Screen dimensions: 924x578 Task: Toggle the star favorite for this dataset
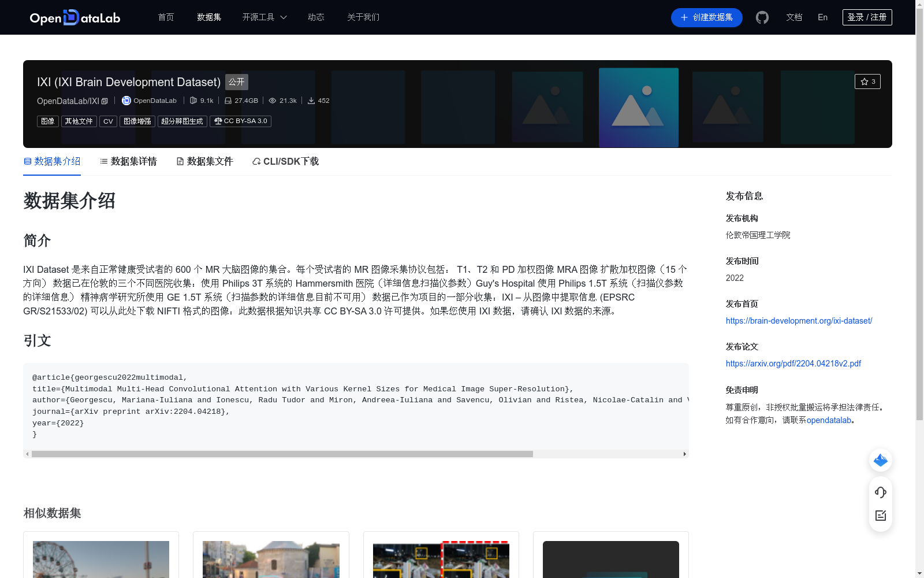tap(867, 81)
